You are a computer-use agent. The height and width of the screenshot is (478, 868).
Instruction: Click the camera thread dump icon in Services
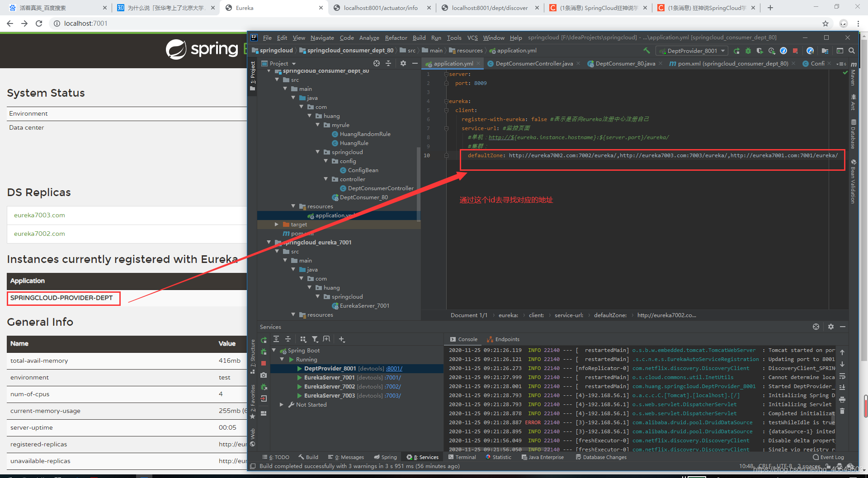[264, 375]
